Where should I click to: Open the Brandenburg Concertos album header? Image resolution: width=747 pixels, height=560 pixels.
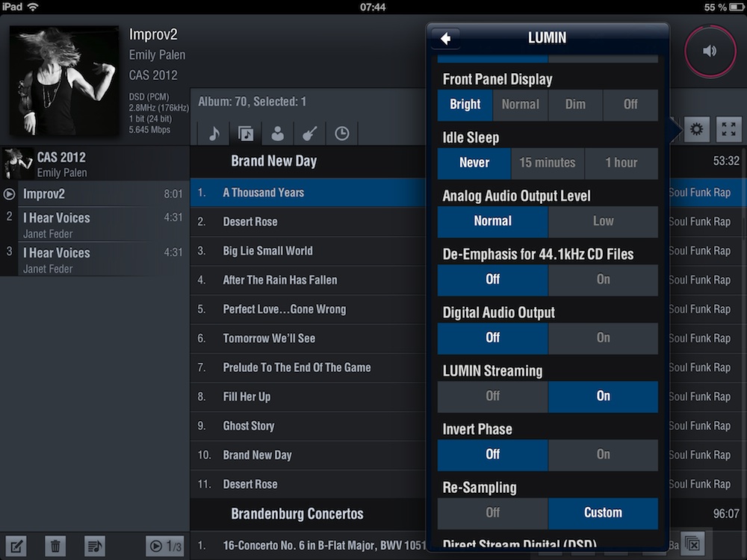point(308,514)
